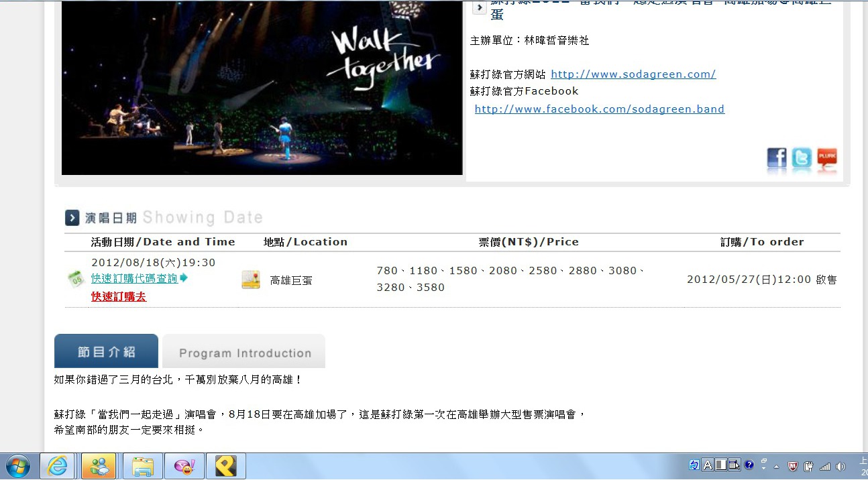Open Windows Explorer folder from the taskbar

142,466
